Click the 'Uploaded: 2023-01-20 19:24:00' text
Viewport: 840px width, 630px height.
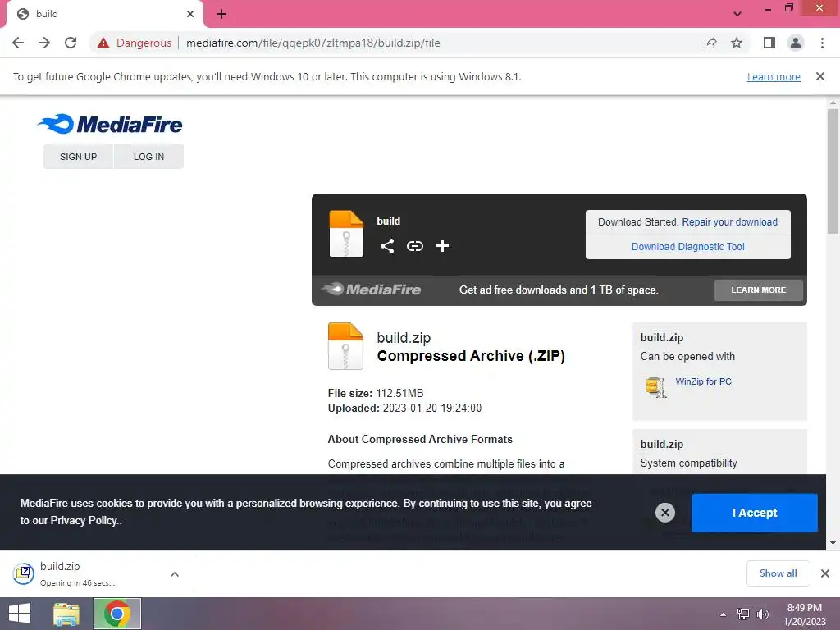(x=404, y=409)
